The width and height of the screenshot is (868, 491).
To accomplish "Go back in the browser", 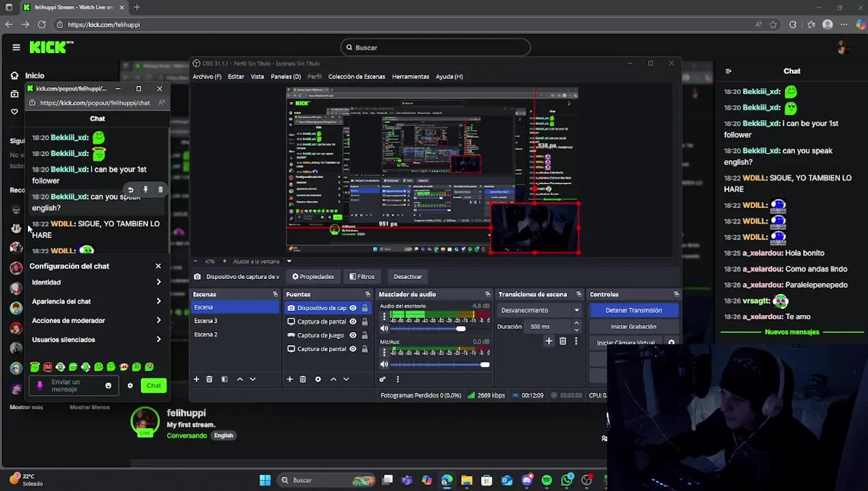I will click(9, 25).
